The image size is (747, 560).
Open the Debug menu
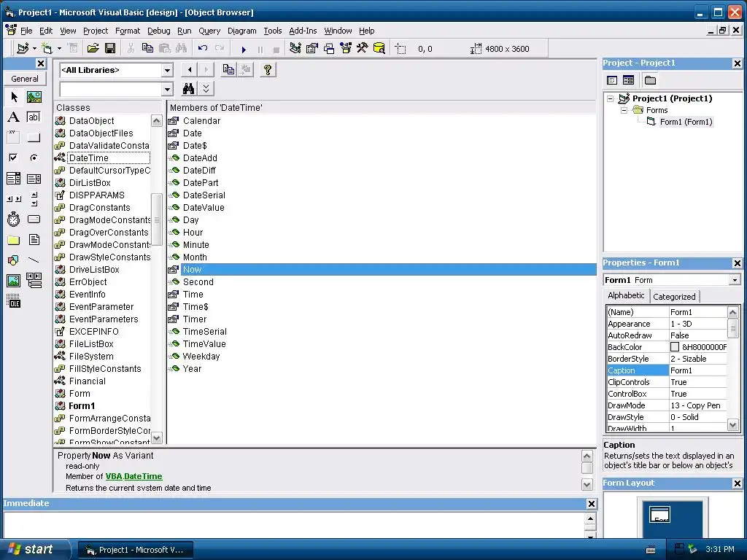[x=158, y=31]
